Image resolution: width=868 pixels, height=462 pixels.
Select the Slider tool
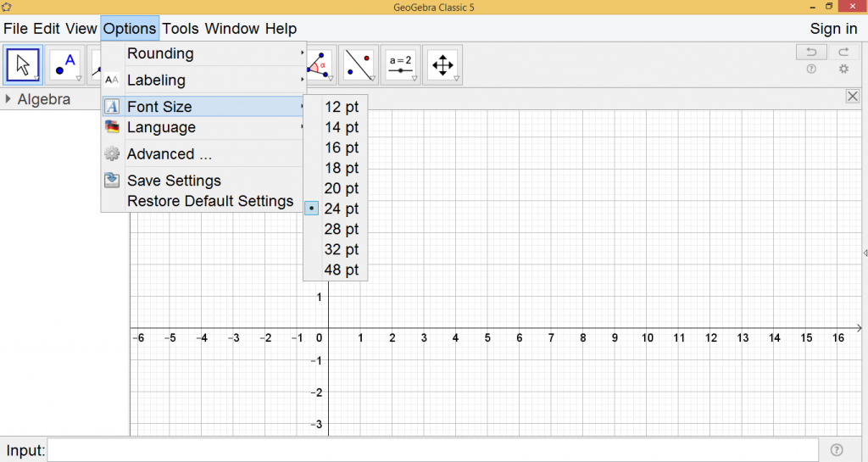tap(400, 64)
